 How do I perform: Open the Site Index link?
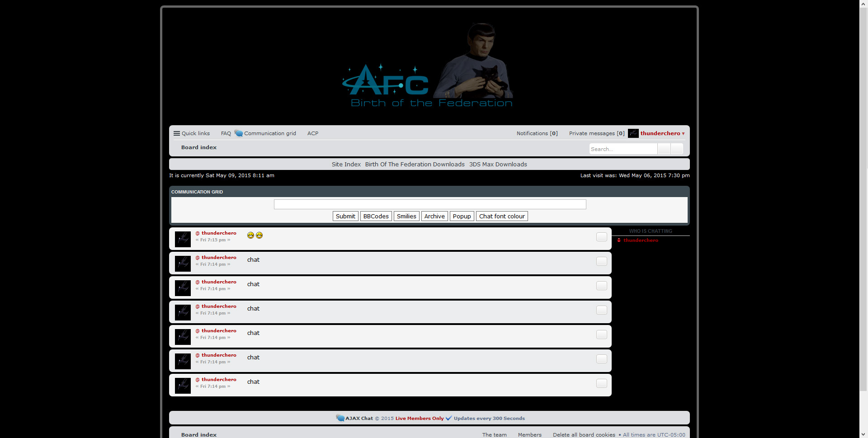[346, 164]
